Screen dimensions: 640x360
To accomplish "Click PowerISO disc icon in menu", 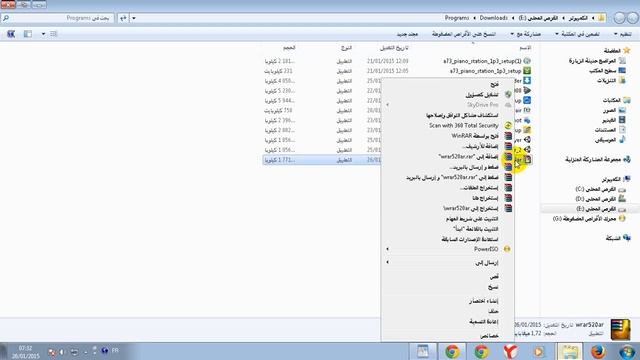I will pyautogui.click(x=507, y=249).
